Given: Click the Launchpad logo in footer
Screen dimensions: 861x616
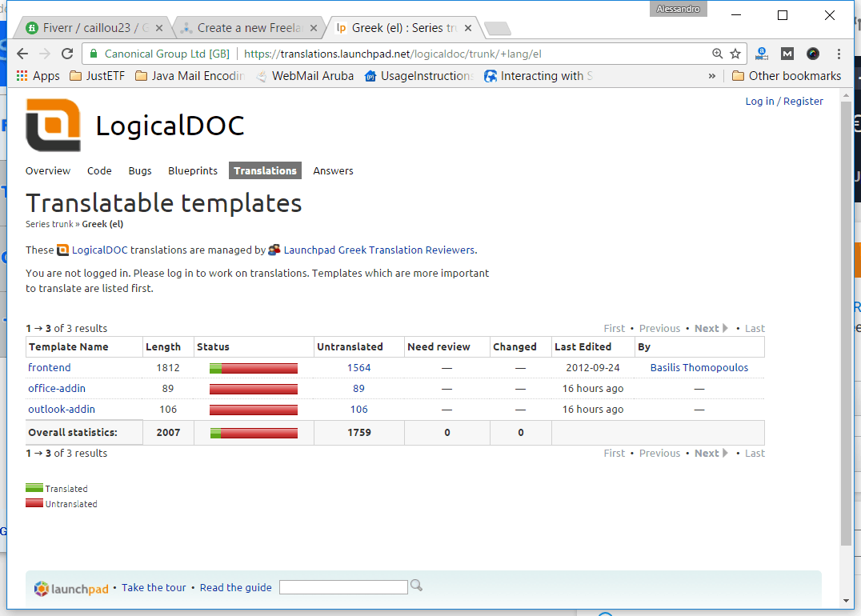Looking at the screenshot, I should coord(71,589).
